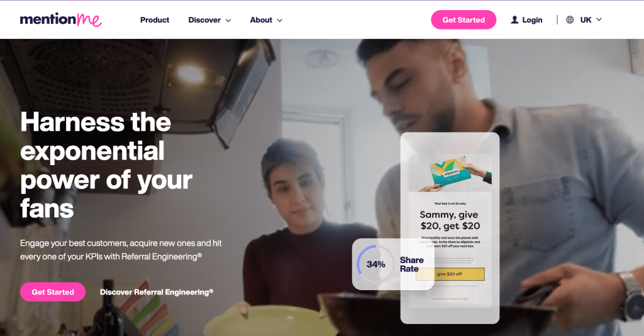Click the Share Rate label card
This screenshot has height=336, width=644.
(x=393, y=264)
